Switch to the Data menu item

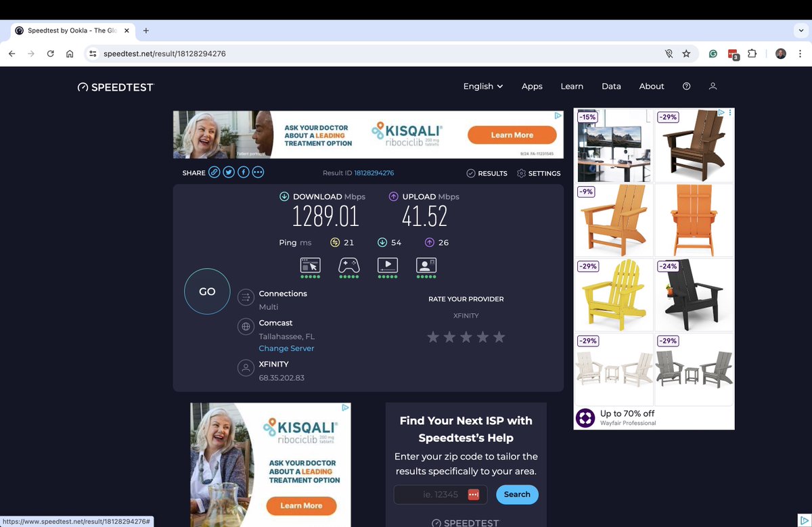tap(611, 86)
